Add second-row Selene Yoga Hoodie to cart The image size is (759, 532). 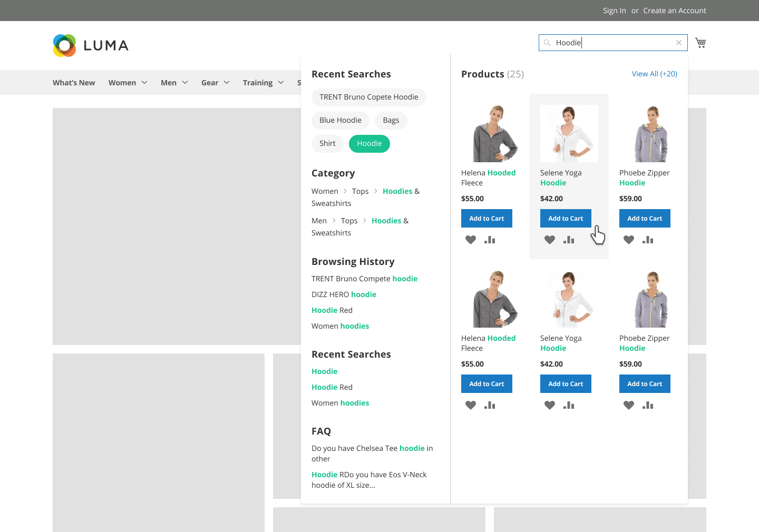pos(566,384)
